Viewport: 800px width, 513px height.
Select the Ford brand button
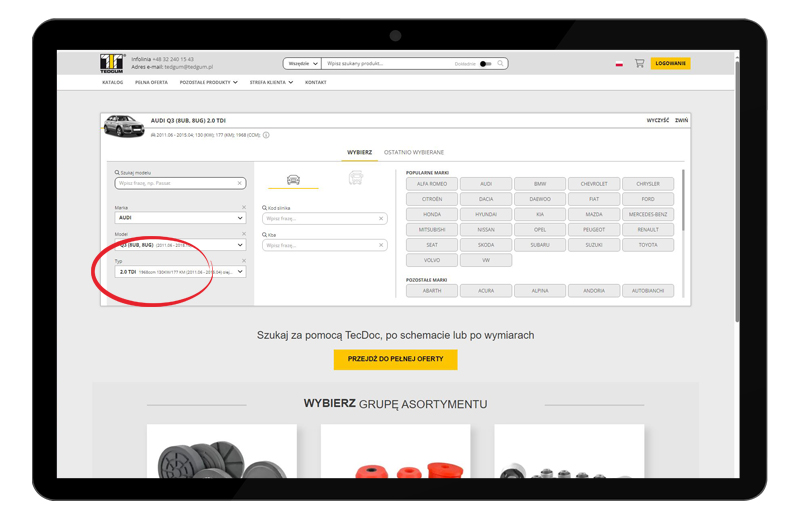coord(648,199)
